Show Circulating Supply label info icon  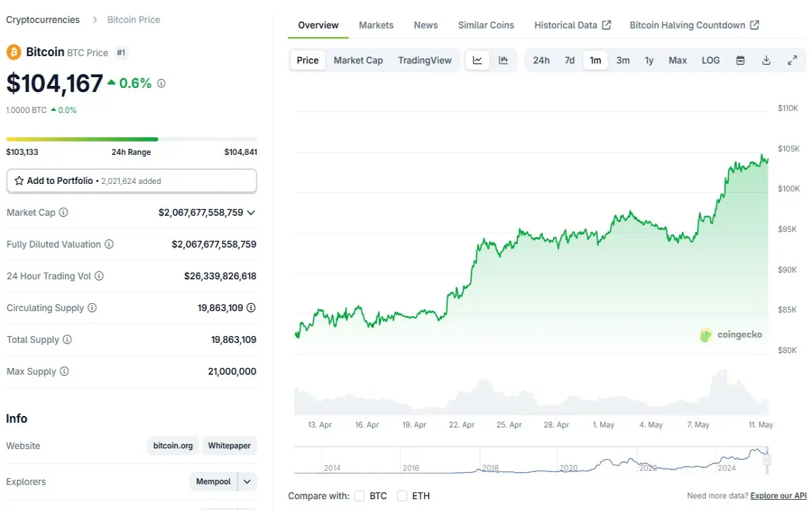pyautogui.click(x=92, y=308)
